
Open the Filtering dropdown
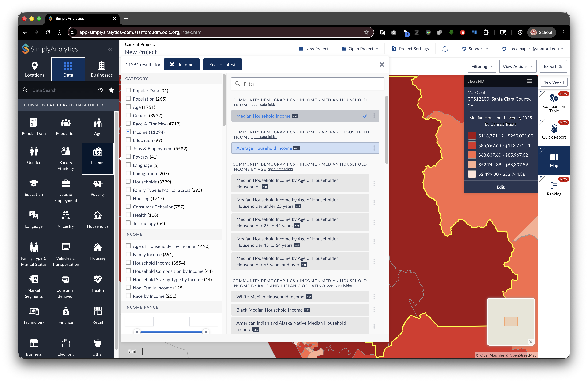(x=482, y=66)
